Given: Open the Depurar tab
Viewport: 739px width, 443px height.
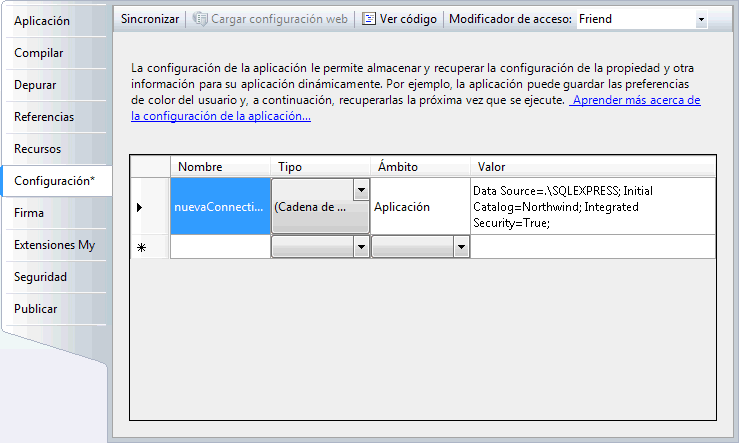Looking at the screenshot, I should tap(35, 85).
